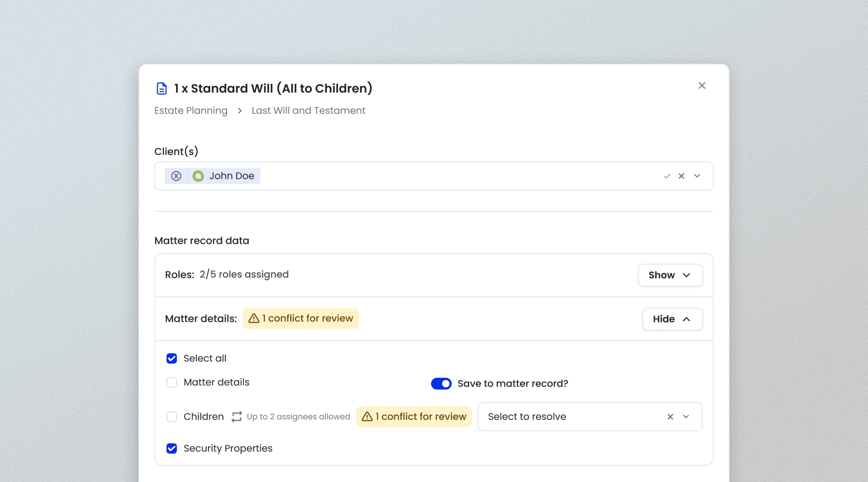Click John Doe's green avatar icon
The image size is (868, 482).
tap(198, 176)
